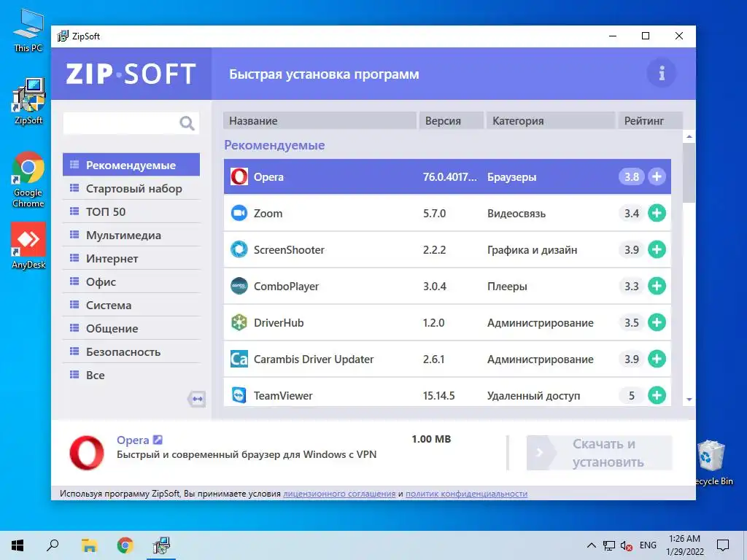The width and height of the screenshot is (747, 560).
Task: Sort by the Рейтинг column header
Action: coord(650,120)
